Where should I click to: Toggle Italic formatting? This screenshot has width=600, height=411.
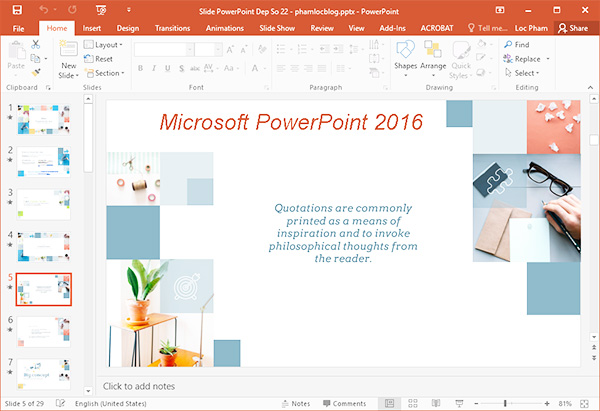pyautogui.click(x=154, y=68)
